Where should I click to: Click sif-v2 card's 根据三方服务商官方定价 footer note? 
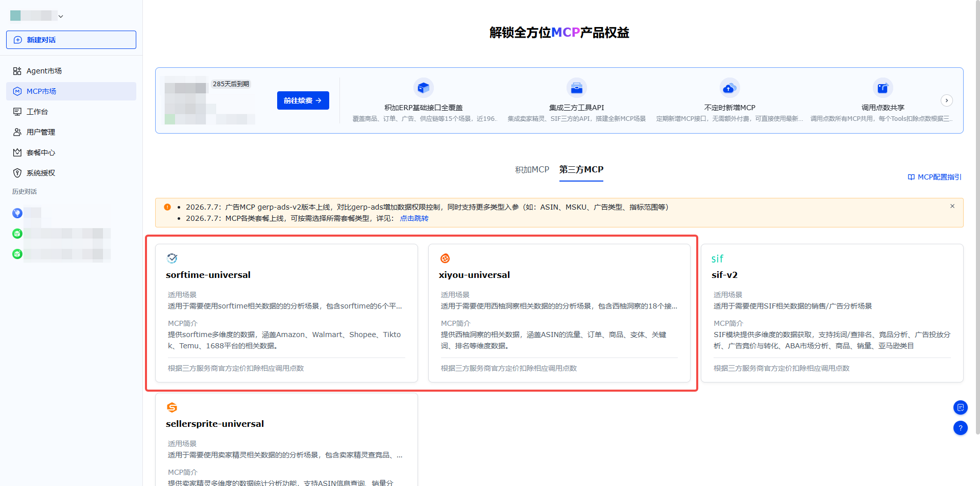781,368
